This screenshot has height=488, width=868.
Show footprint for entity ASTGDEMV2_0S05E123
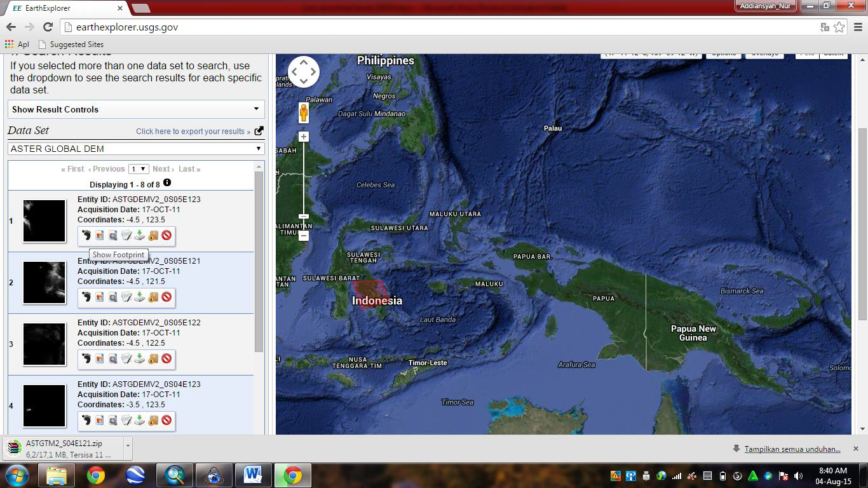pos(86,236)
